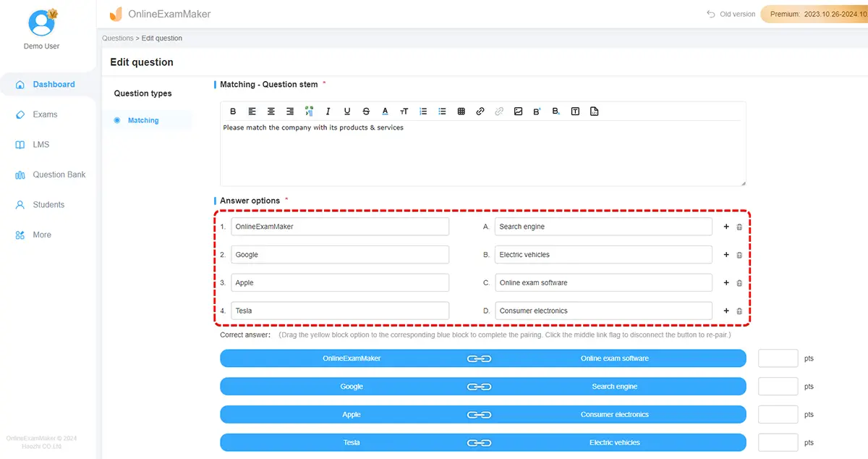Insert an image into the question stem

[x=518, y=111]
